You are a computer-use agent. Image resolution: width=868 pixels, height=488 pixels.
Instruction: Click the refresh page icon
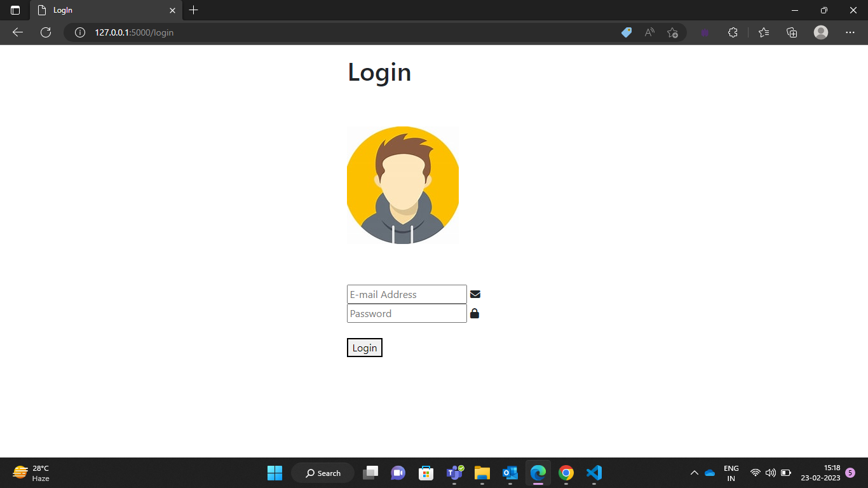click(x=45, y=32)
